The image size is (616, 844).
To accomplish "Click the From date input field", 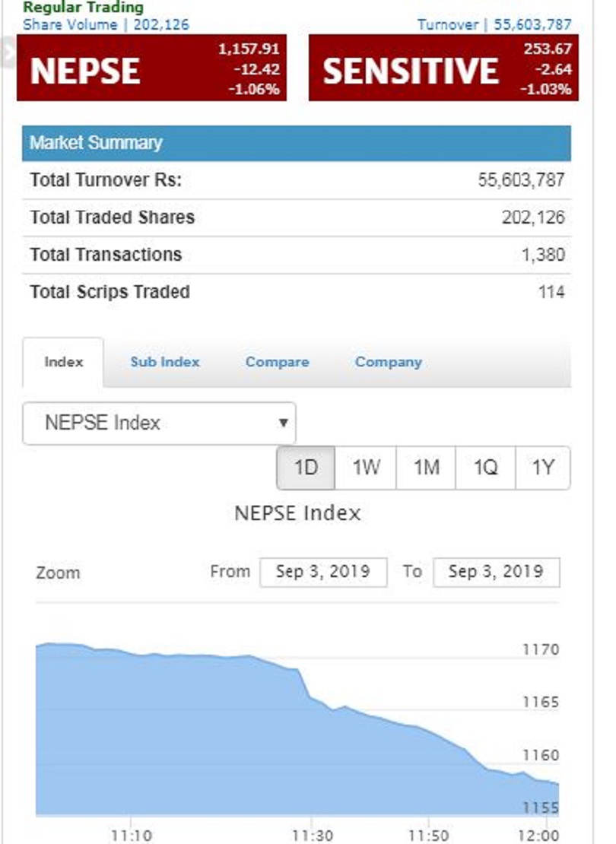I will (322, 572).
